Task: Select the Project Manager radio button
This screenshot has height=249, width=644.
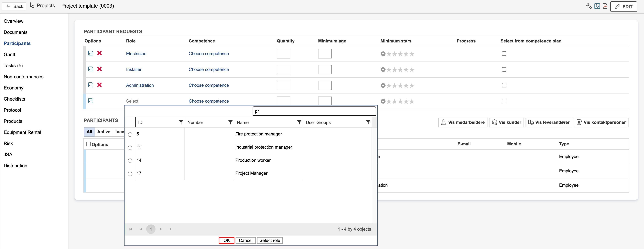Action: tap(130, 174)
